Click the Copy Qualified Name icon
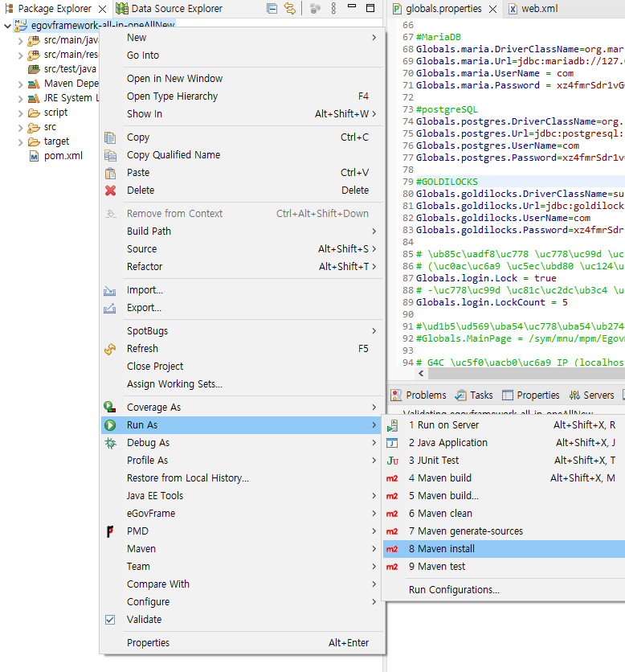625x672 pixels. [x=110, y=155]
